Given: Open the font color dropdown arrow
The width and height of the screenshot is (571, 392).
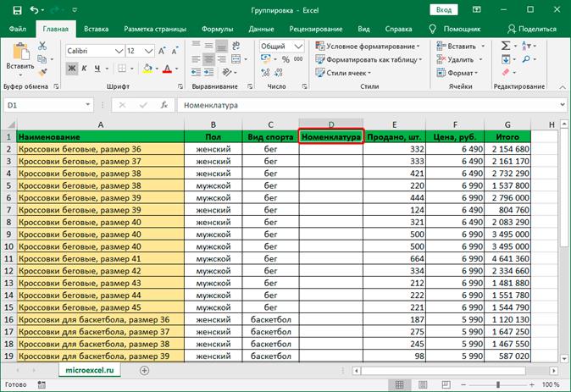Looking at the screenshot, I should [176, 69].
